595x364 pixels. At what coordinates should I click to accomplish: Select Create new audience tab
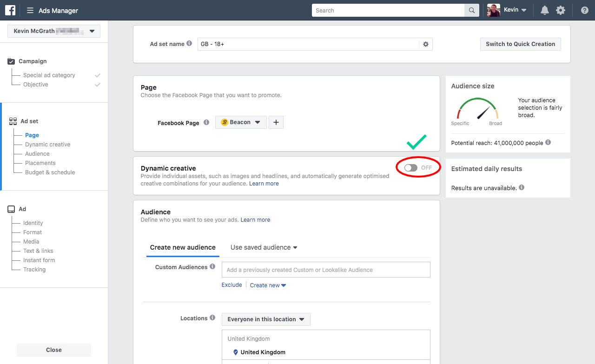(183, 247)
